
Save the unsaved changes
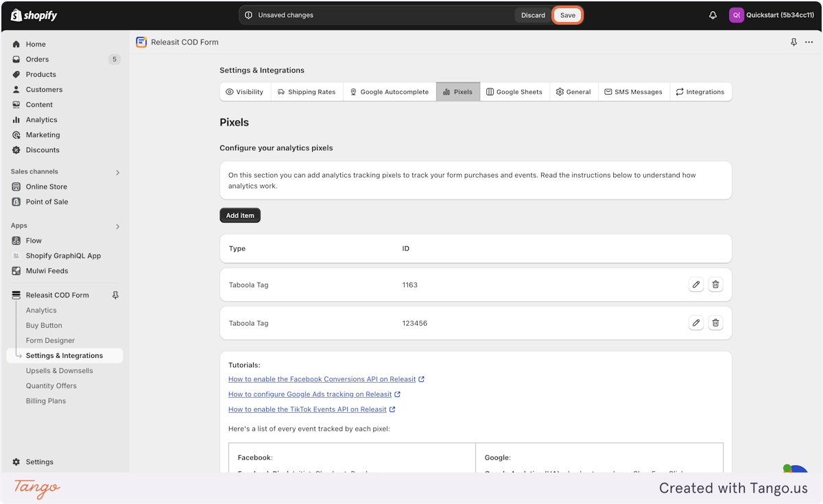point(568,15)
